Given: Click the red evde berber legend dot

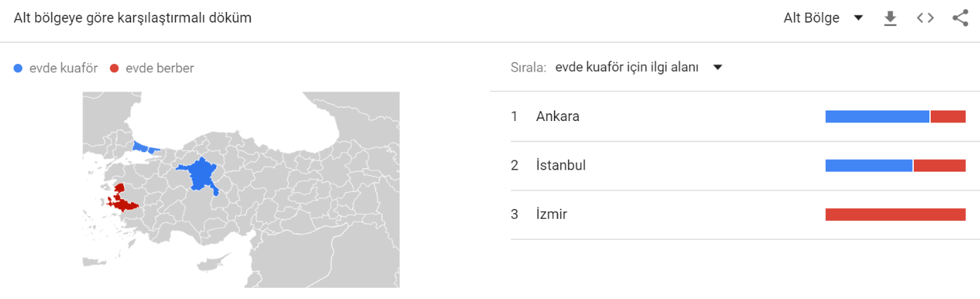Looking at the screenshot, I should (x=115, y=68).
